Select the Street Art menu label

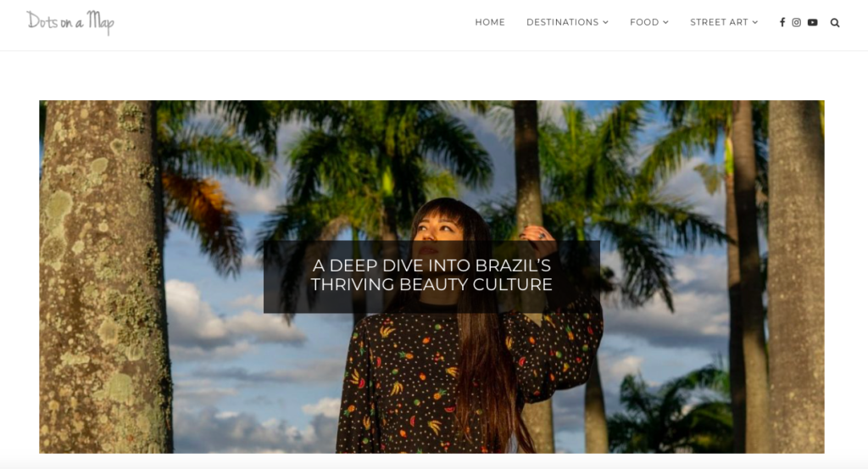coord(719,22)
